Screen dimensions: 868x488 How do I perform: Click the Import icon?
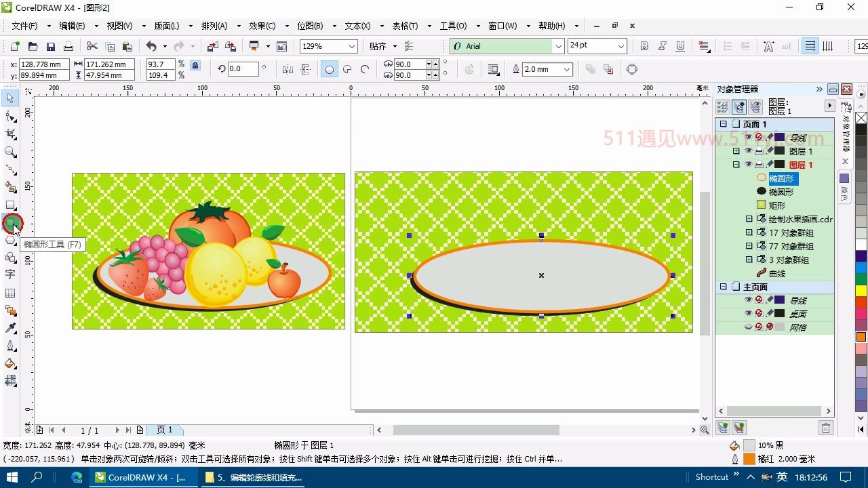213,46
